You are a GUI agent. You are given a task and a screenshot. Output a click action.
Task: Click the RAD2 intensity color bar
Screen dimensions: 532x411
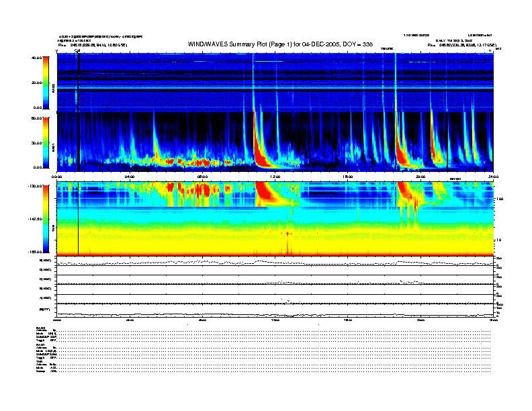[46, 83]
